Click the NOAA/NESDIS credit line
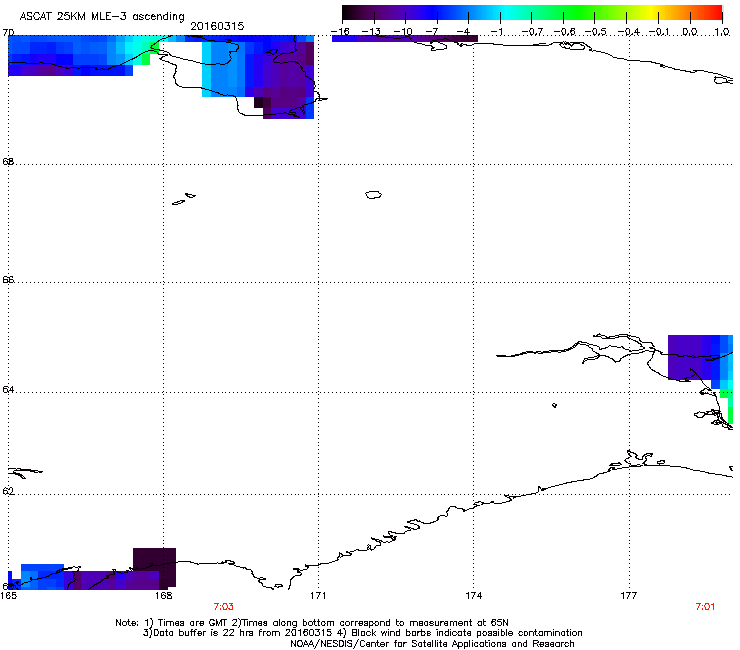 pos(432,643)
